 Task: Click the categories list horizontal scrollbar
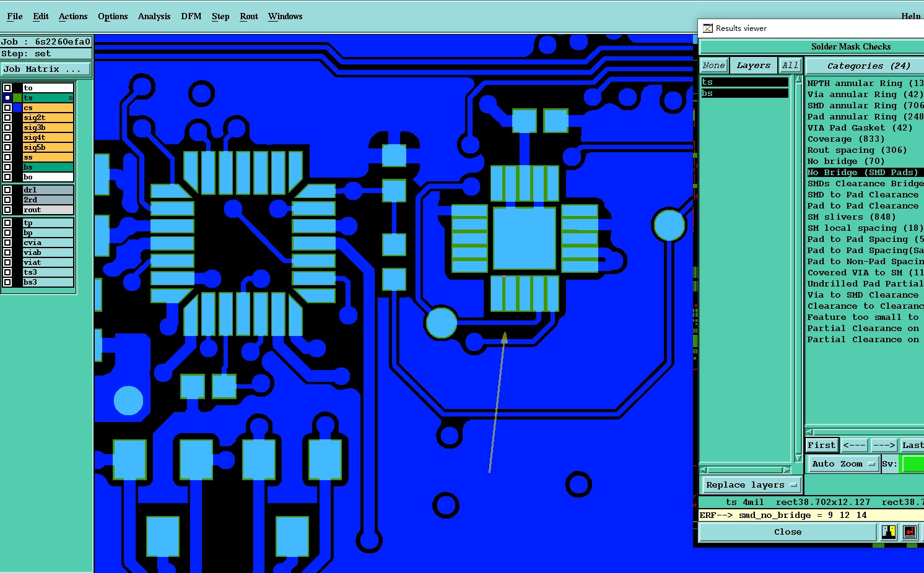click(865, 432)
